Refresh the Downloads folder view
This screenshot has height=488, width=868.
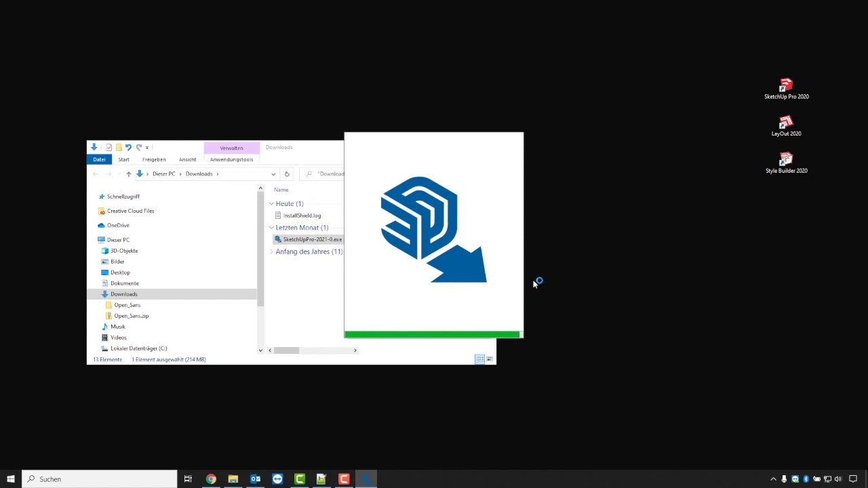pyautogui.click(x=287, y=174)
